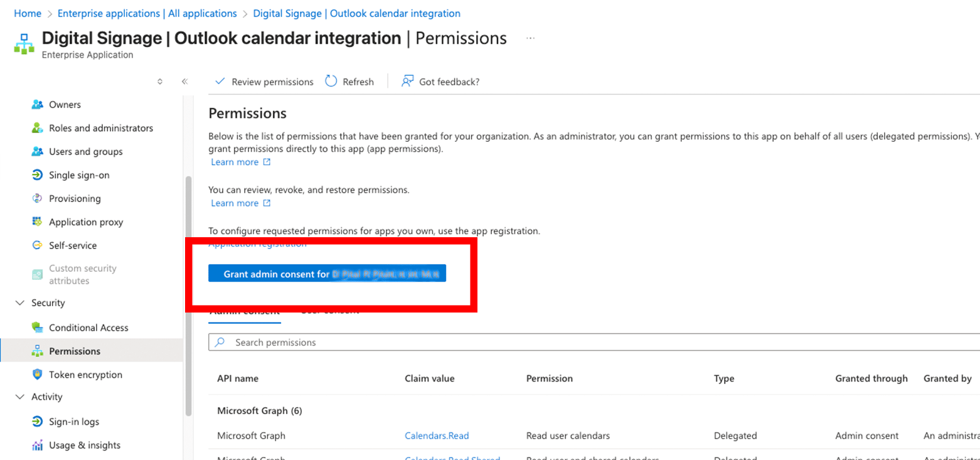This screenshot has width=980, height=460.
Task: Click the Provisioning sidebar icon
Action: pyautogui.click(x=37, y=198)
